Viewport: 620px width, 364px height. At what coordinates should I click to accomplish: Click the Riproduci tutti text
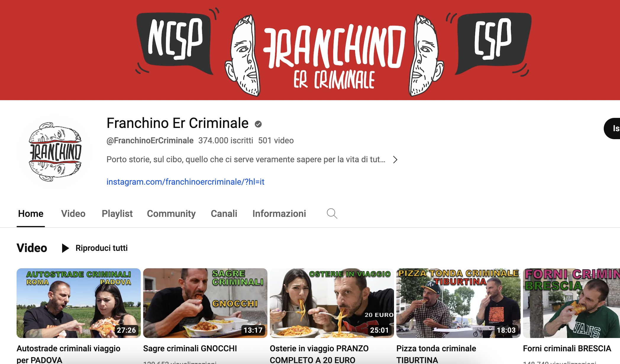[101, 248]
